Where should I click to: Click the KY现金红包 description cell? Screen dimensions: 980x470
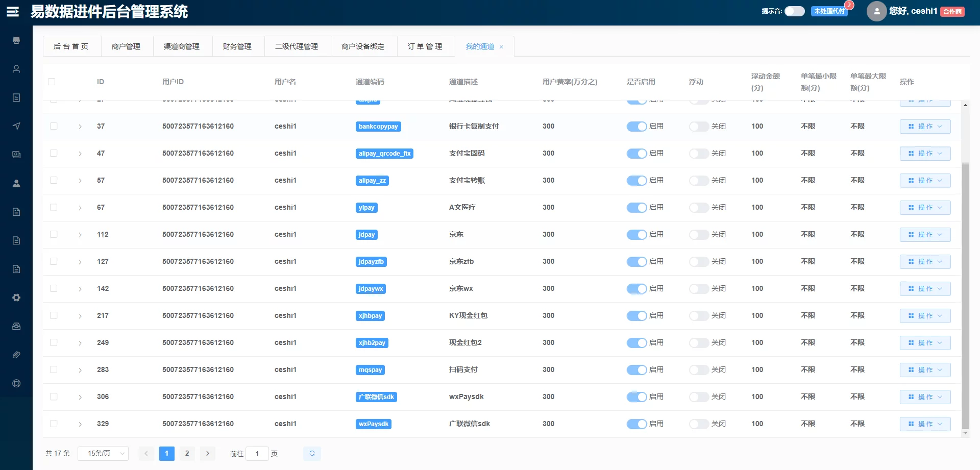point(469,315)
